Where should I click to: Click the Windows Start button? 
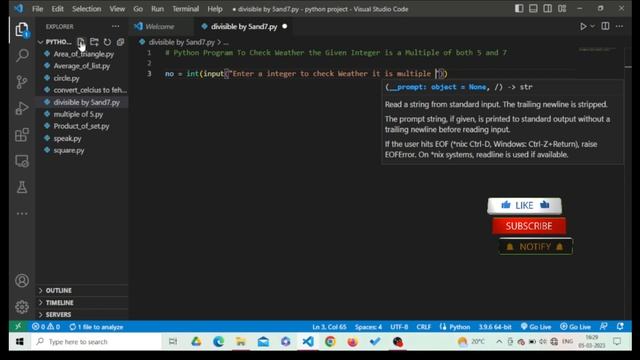(20, 342)
